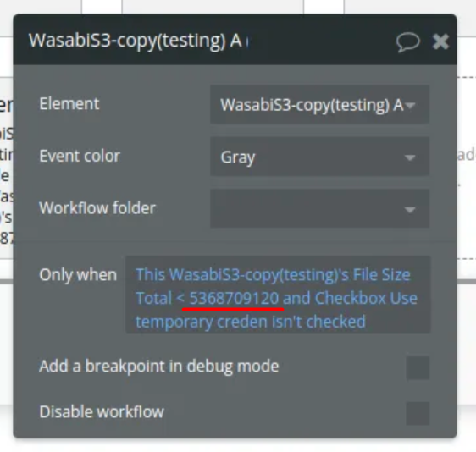Screen dimensions: 476x452
Task: Click "Checkbox Use" in the Only when expression
Action: pos(366,299)
